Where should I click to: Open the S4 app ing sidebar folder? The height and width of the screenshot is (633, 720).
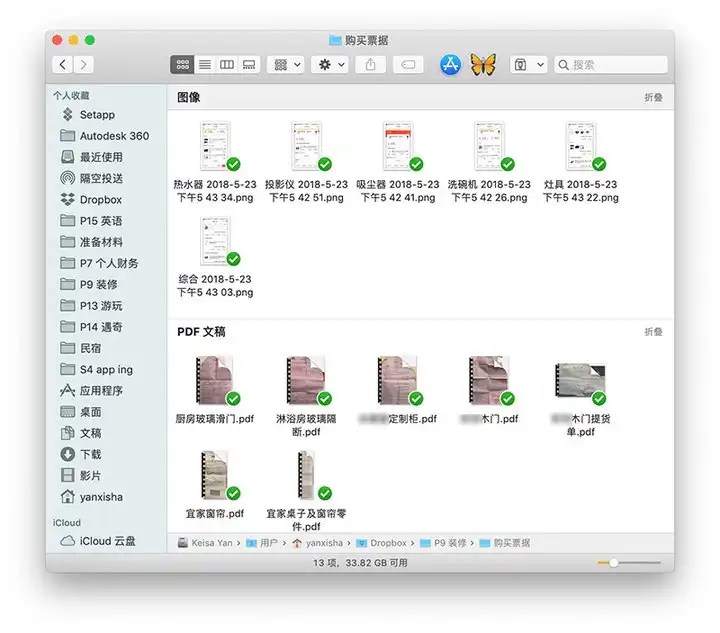(x=96, y=369)
